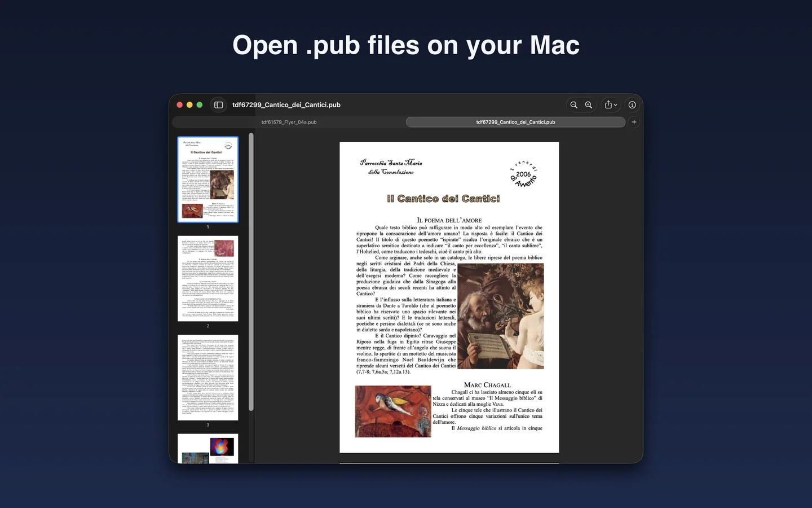Click the circular 2006 Avvento stamp

pyautogui.click(x=524, y=174)
